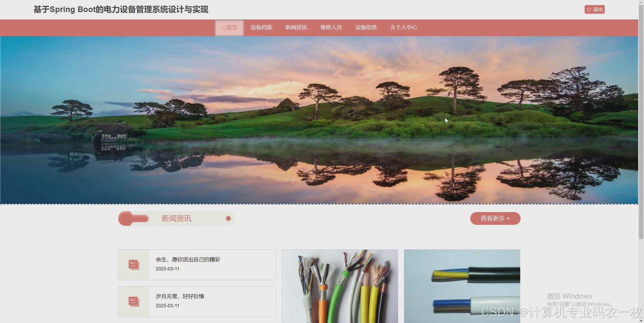Switch to the 新闻资讯 navigation tab
Screen dimensions: 644x323
296,27
